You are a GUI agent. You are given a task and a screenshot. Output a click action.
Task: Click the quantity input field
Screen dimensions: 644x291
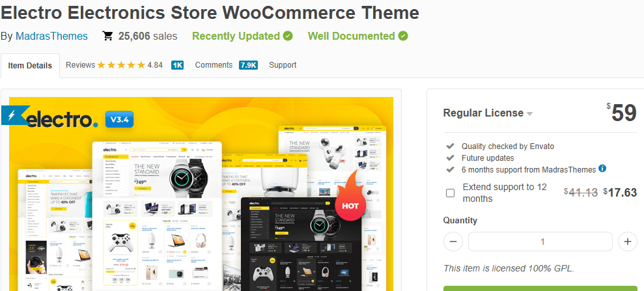(x=540, y=242)
